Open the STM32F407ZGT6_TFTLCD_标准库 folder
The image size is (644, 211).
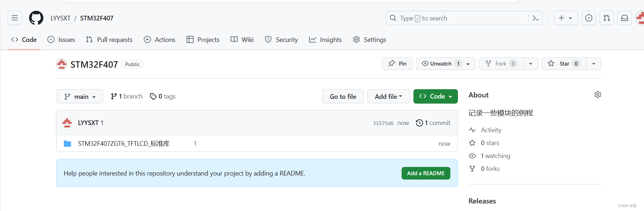point(124,144)
